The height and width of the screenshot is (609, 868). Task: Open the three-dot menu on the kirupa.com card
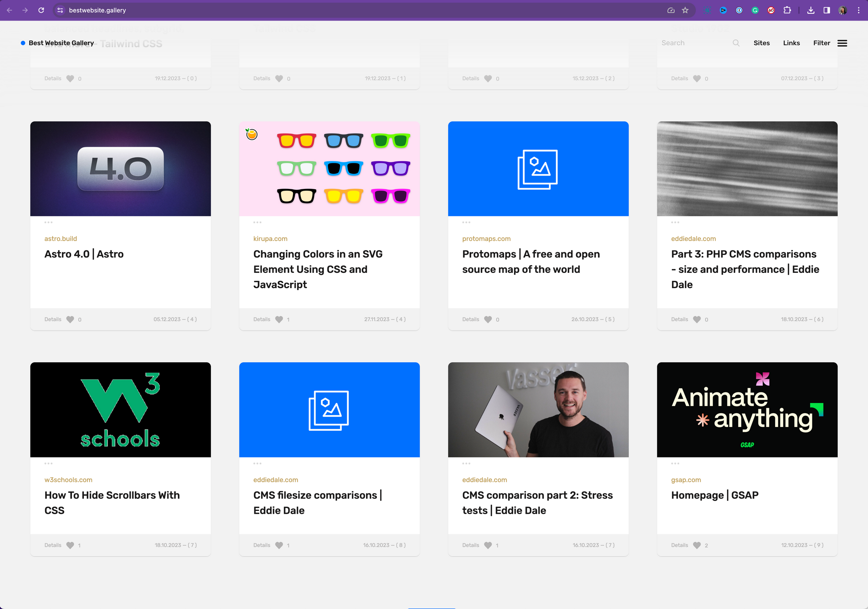(x=258, y=223)
